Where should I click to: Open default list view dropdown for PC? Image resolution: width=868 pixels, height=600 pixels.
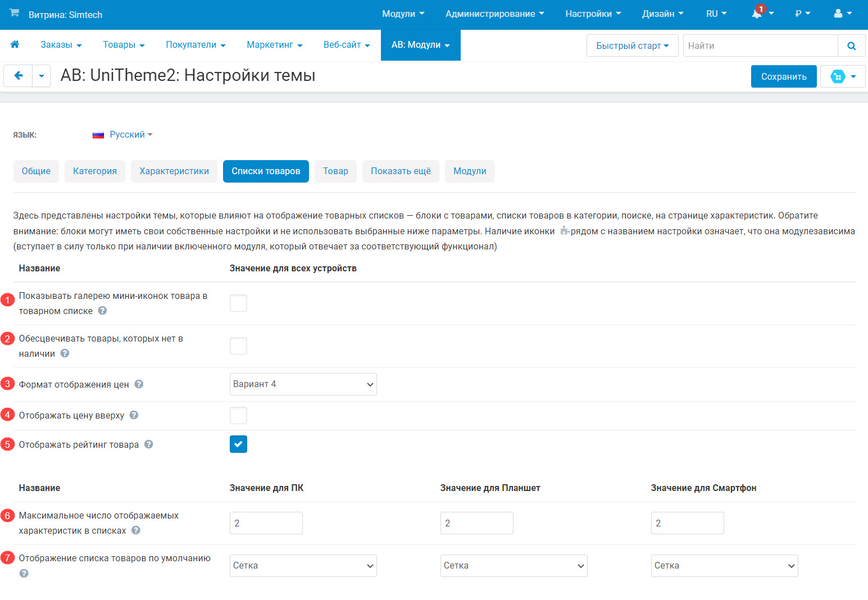click(x=303, y=566)
